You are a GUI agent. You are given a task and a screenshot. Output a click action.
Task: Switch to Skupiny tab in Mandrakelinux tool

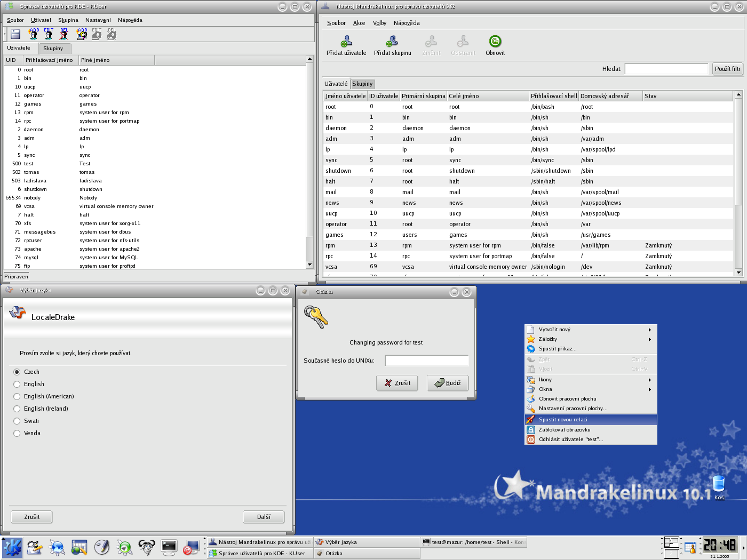tap(362, 84)
